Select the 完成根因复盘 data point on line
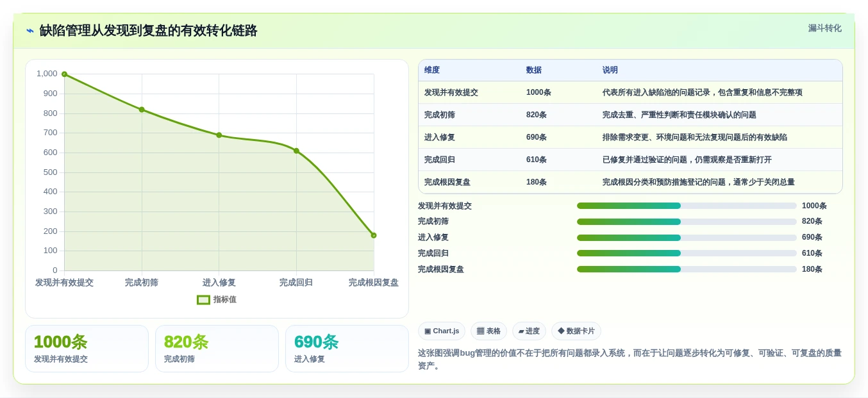Screen dimensions: 868x398 click(374, 235)
